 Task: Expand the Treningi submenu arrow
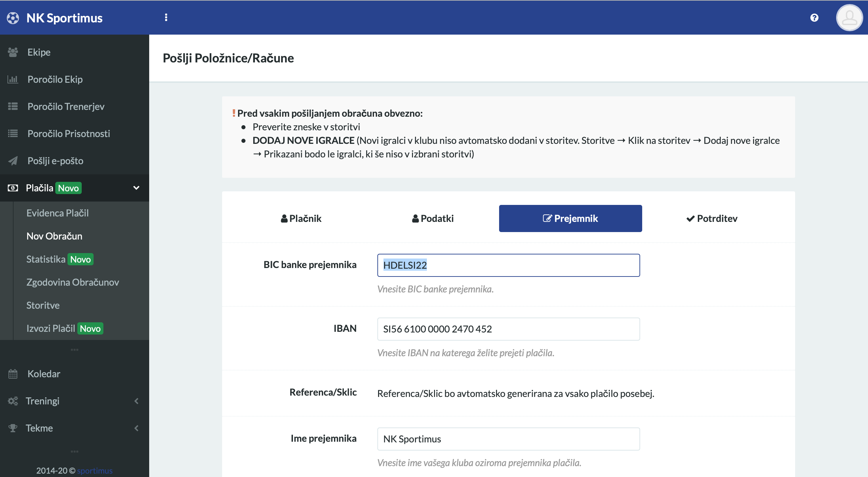136,401
